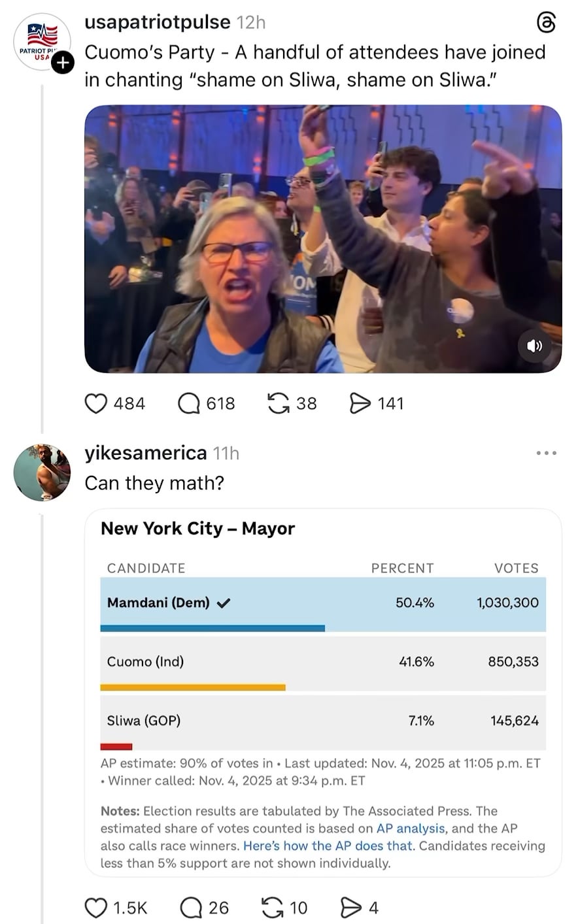The height and width of the screenshot is (924, 578).
Task: Follow usapatriotpulse using plus badge
Action: coord(62,63)
